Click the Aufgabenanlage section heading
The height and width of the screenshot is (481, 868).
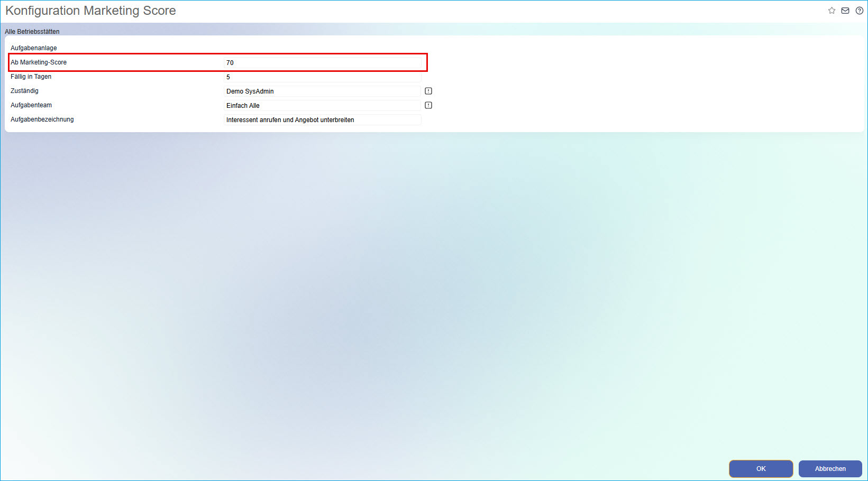click(34, 48)
